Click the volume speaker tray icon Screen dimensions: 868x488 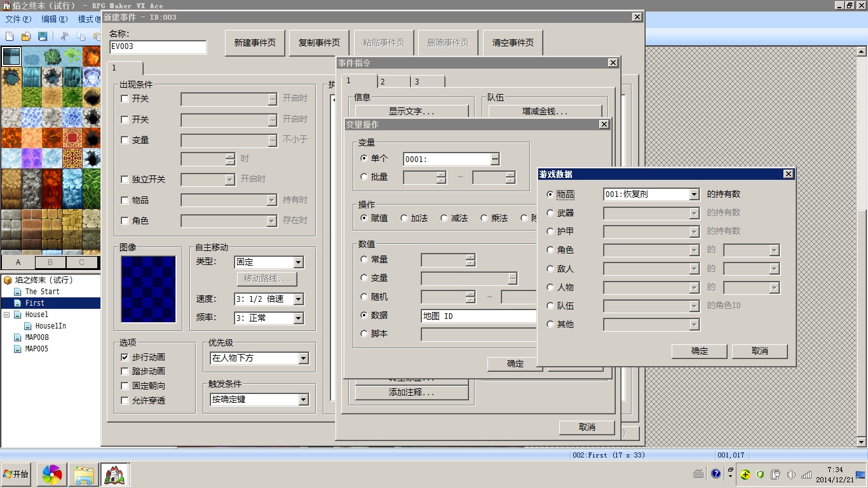[791, 474]
